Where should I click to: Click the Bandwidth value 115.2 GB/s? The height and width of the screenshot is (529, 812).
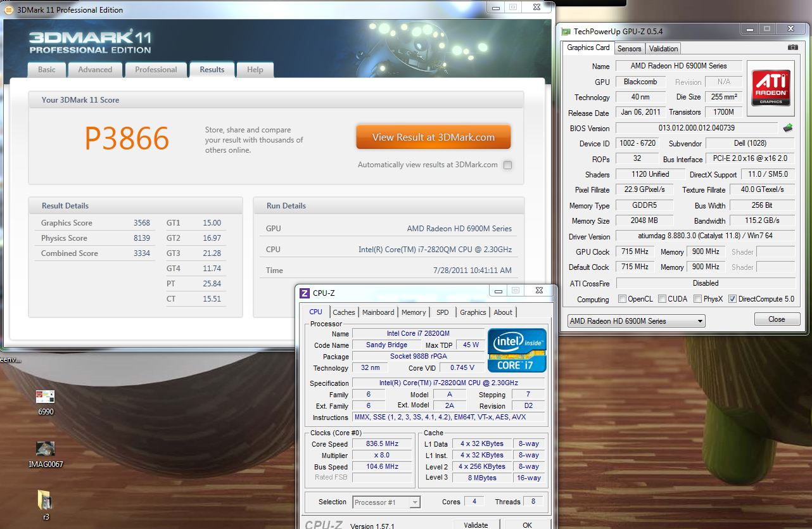point(763,220)
